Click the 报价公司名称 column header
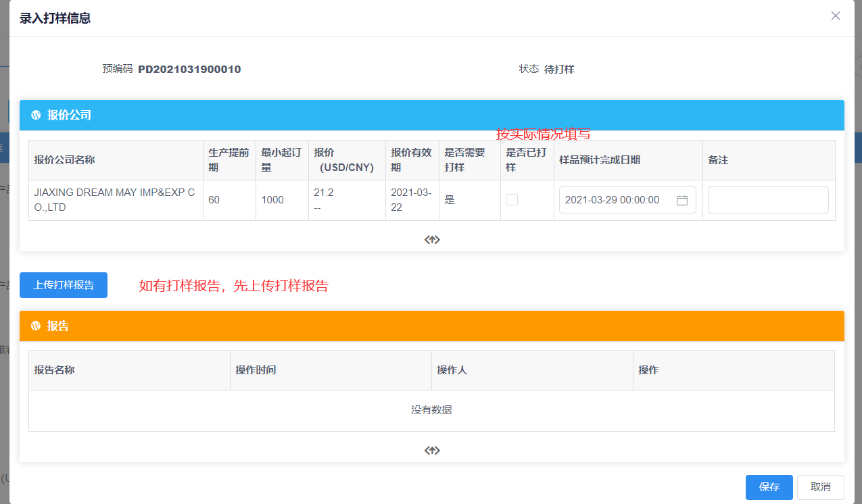This screenshot has width=862, height=504. [116, 160]
